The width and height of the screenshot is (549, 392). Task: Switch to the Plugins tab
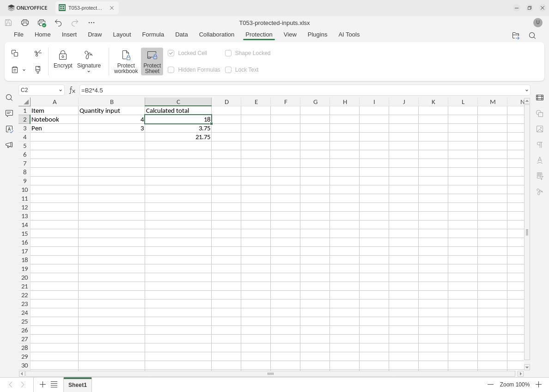(317, 35)
